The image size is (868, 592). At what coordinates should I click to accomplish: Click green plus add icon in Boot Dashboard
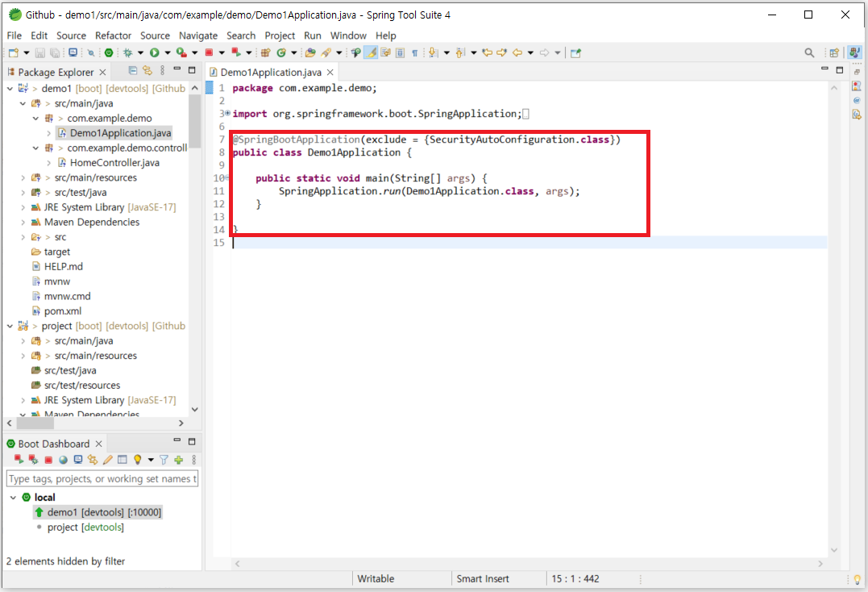click(178, 460)
